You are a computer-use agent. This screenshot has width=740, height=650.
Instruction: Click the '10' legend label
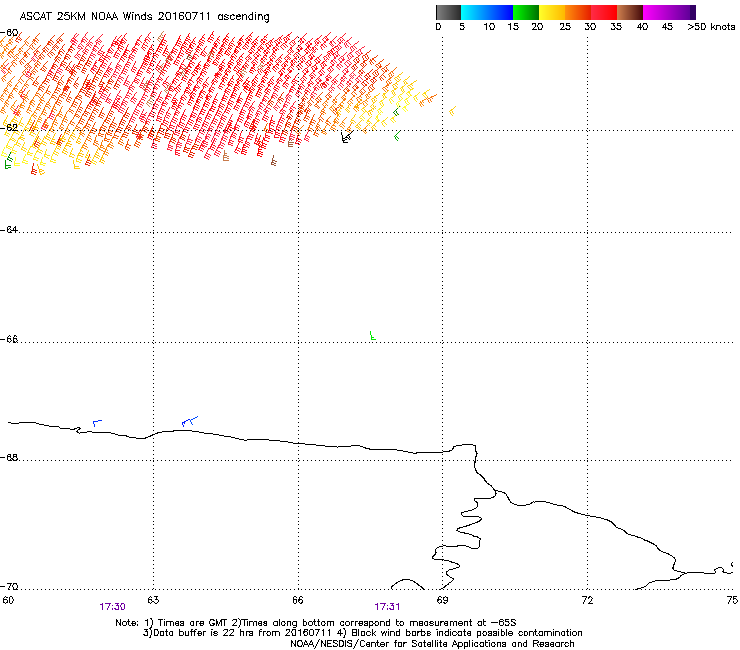coord(489,27)
